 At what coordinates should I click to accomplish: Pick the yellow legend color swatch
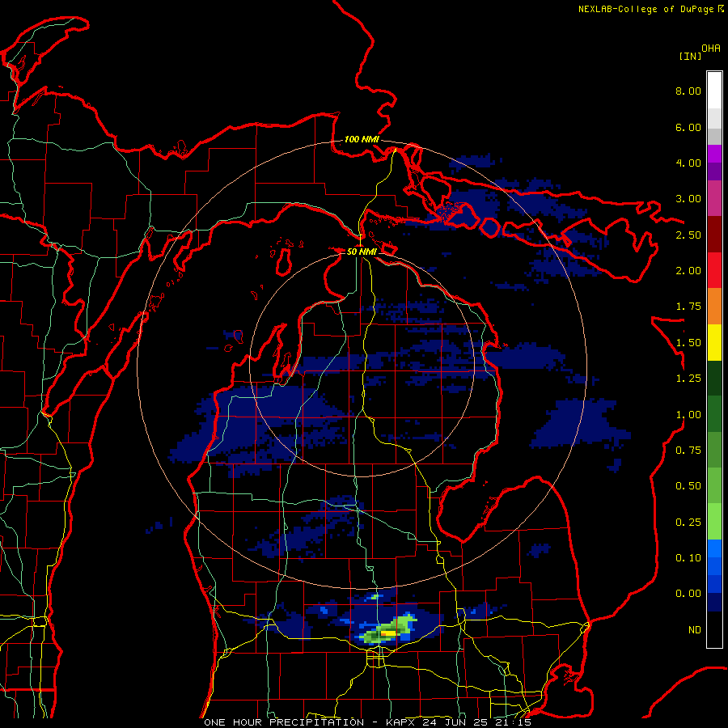pyautogui.click(x=714, y=343)
